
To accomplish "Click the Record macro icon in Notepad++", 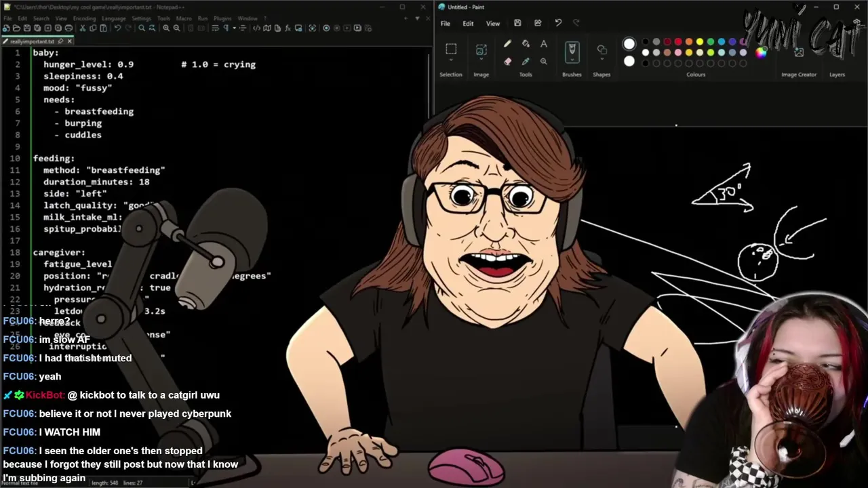I will click(x=326, y=28).
